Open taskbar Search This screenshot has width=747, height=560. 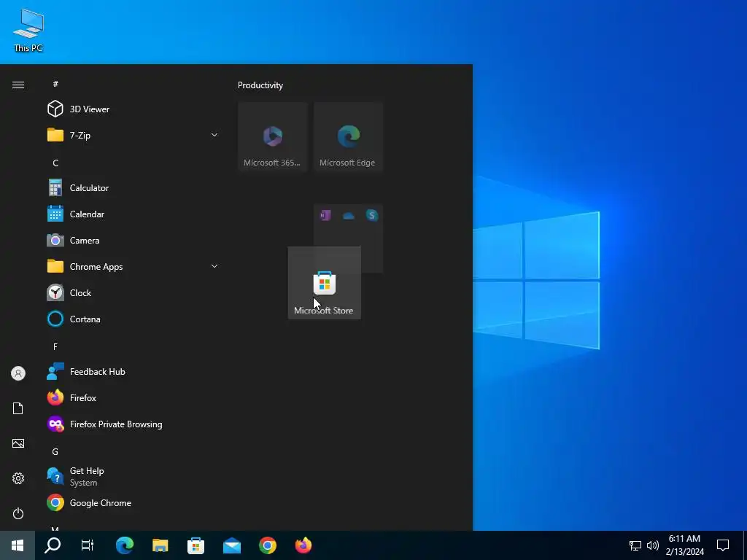coord(53,545)
